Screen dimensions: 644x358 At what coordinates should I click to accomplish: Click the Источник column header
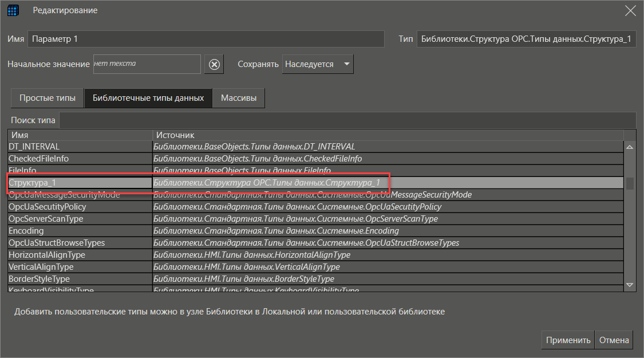pos(387,135)
